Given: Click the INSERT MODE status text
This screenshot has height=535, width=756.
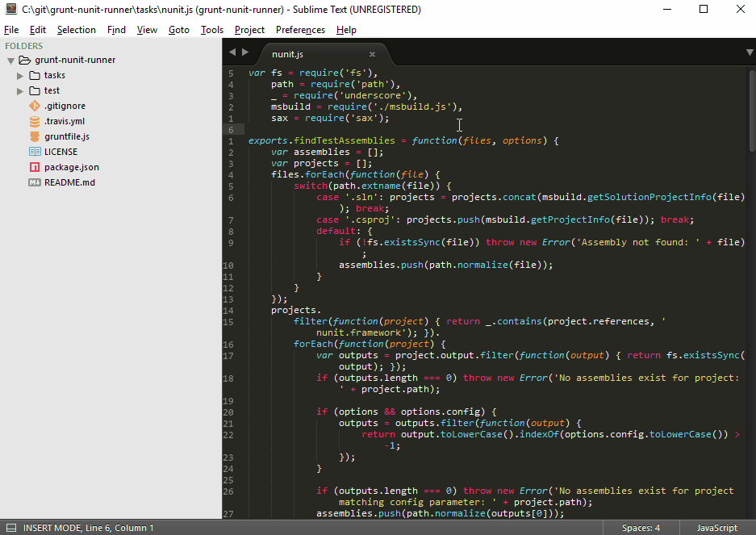Looking at the screenshot, I should coord(88,528).
